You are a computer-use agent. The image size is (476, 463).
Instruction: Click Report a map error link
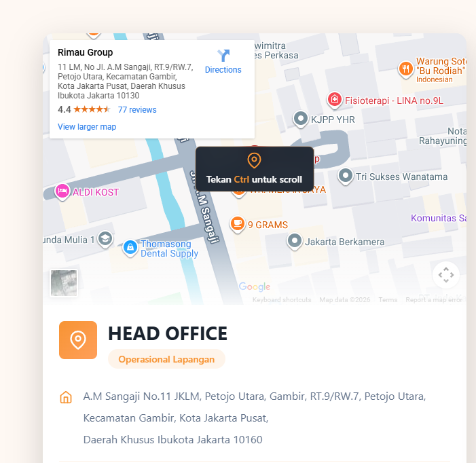tap(433, 300)
